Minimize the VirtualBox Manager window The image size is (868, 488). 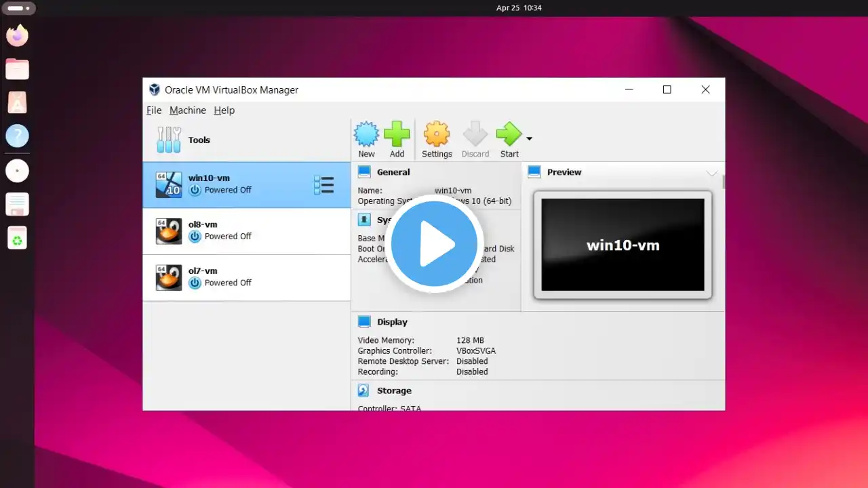tap(629, 89)
